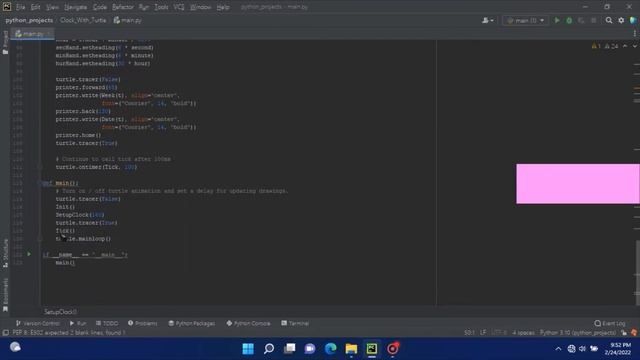
Task: Open the View menu
Action: point(52,7)
